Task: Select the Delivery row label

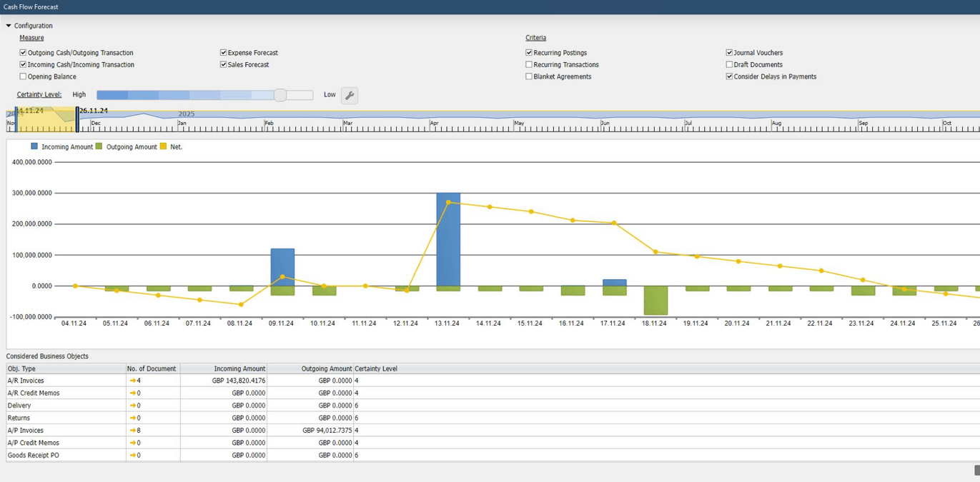Action: pyautogui.click(x=19, y=406)
